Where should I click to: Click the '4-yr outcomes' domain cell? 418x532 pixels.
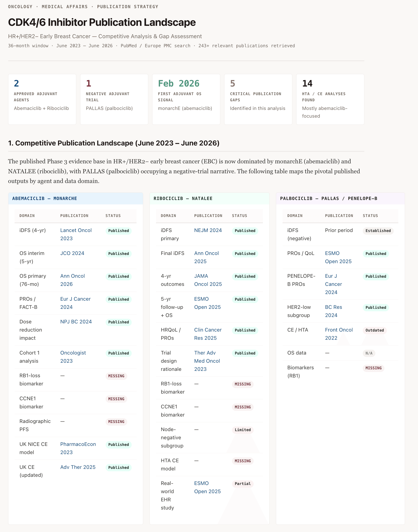point(172,280)
